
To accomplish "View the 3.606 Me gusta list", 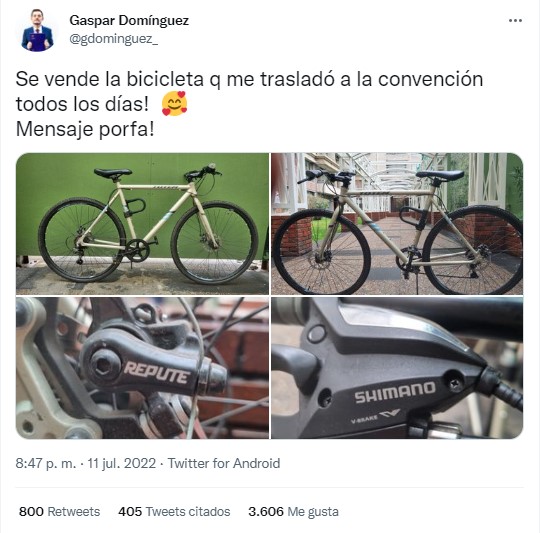I will pyautogui.click(x=293, y=512).
